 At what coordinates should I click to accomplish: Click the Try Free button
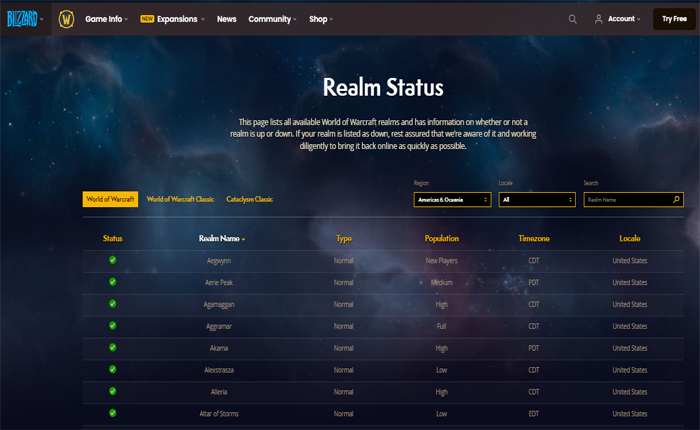tap(674, 19)
